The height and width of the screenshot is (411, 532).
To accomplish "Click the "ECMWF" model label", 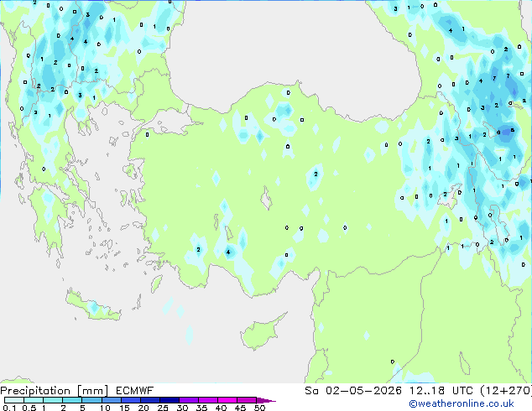I will (135, 391).
